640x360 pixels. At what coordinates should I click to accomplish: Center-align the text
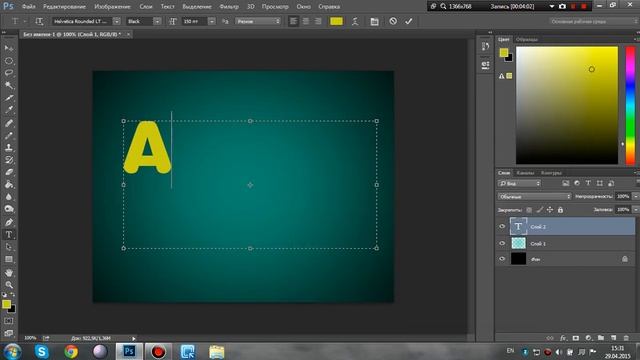pos(306,21)
